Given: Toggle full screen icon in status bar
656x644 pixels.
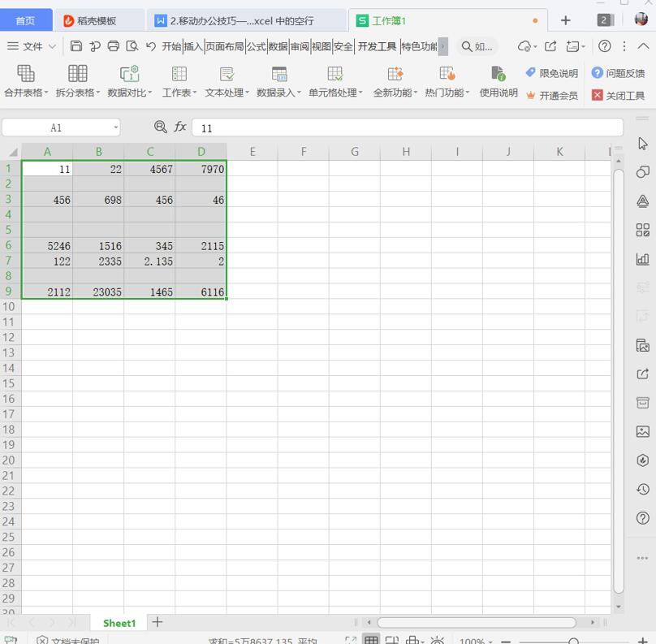Looking at the screenshot, I should (x=351, y=640).
